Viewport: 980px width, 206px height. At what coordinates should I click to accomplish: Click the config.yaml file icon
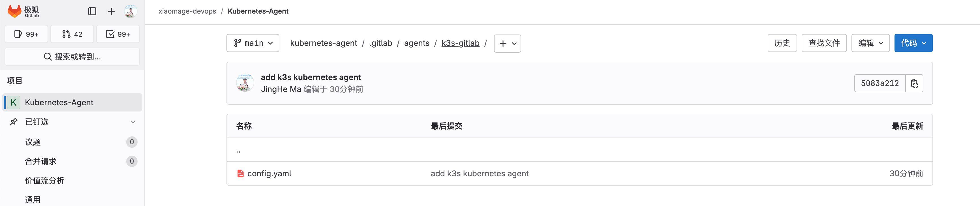tap(240, 173)
